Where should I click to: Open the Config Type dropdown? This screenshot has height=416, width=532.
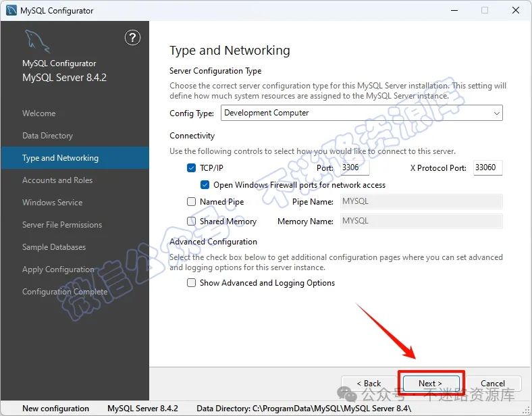click(x=362, y=113)
